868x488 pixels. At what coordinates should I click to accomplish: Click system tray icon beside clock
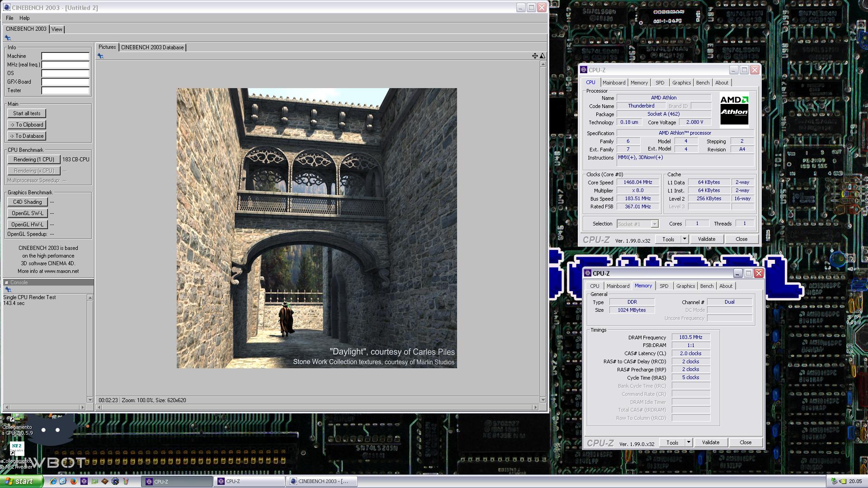tap(843, 481)
